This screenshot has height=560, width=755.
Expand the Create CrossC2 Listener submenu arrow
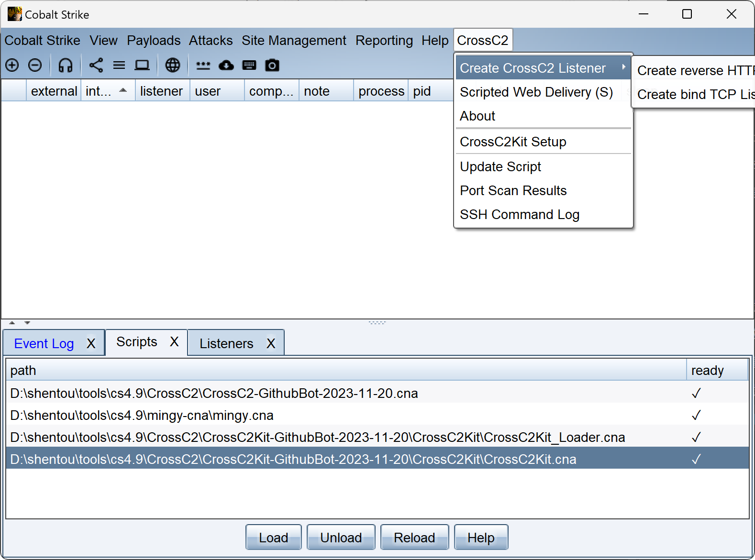tap(623, 67)
